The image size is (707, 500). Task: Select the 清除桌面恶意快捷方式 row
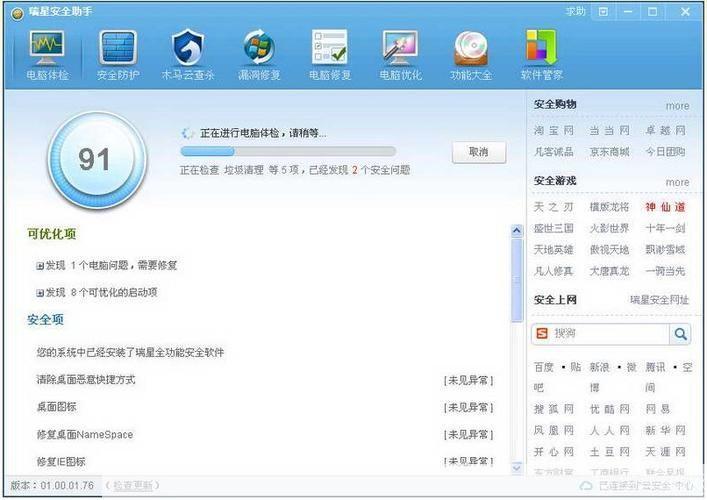click(x=265, y=380)
